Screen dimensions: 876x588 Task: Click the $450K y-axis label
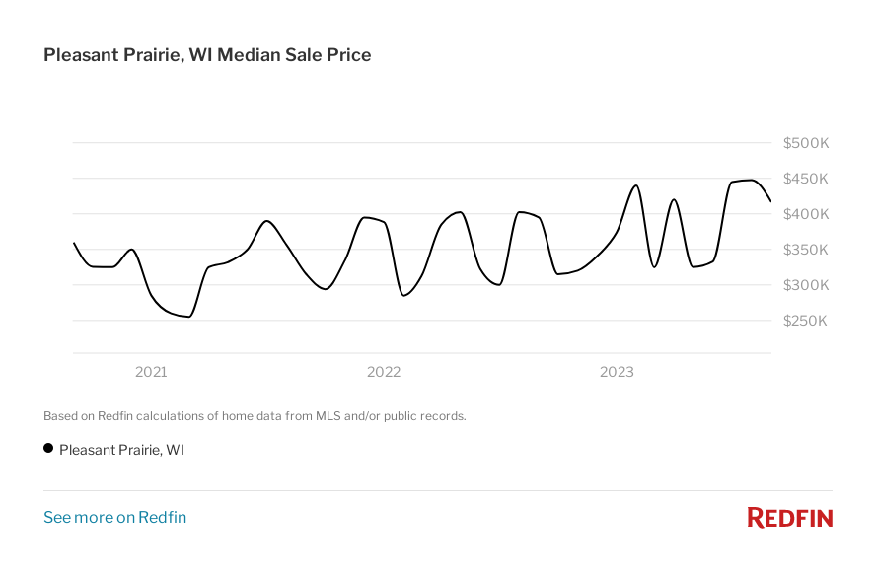[x=806, y=179]
